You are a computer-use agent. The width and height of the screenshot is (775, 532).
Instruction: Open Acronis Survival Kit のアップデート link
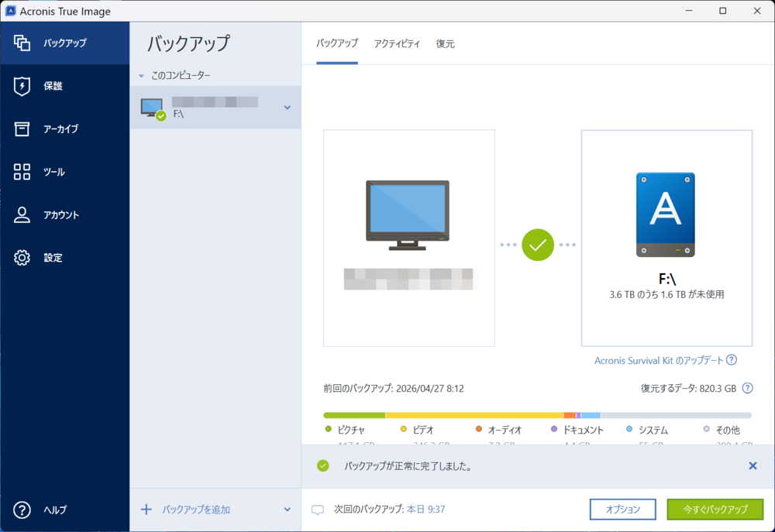(659, 361)
